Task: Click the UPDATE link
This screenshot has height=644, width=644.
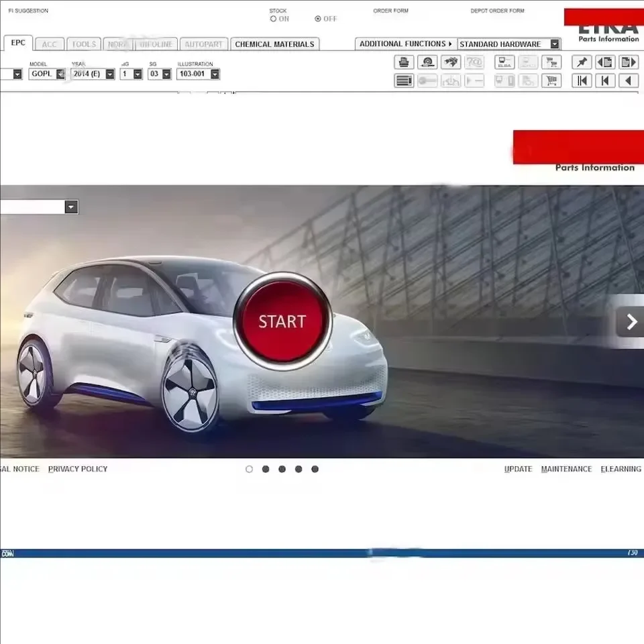Action: [518, 469]
